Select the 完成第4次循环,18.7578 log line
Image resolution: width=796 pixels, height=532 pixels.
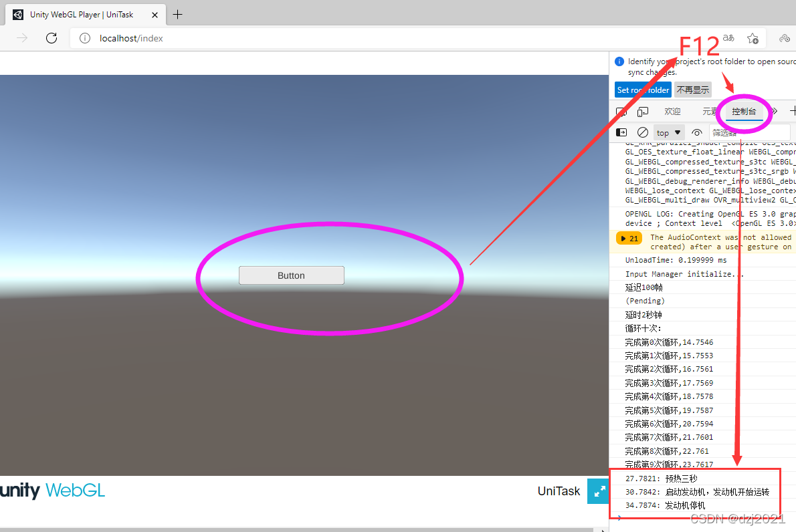pos(702,396)
